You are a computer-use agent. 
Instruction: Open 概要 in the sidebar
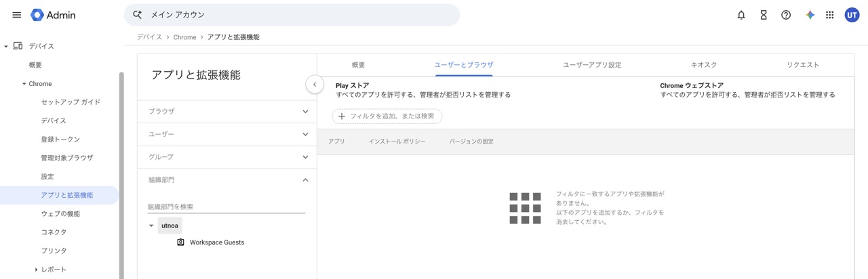pos(35,65)
